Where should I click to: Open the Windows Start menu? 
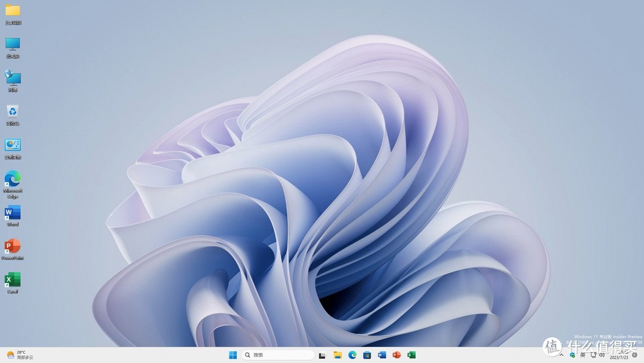coord(233,355)
